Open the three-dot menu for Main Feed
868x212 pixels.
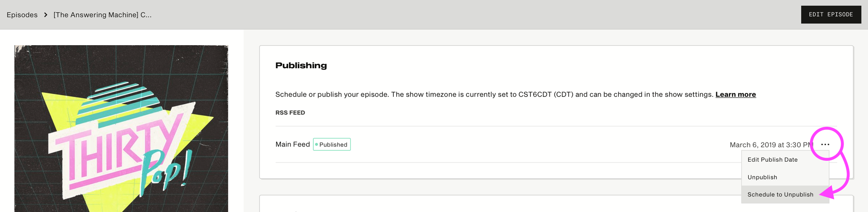825,144
